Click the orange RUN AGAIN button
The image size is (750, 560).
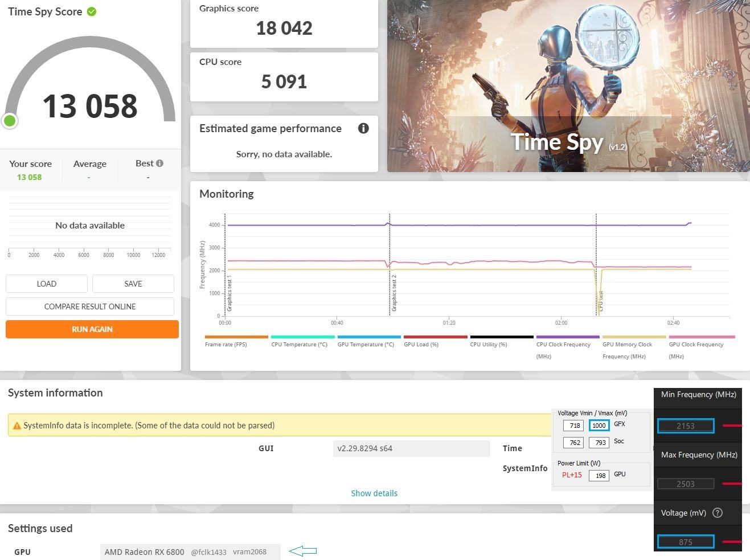(x=92, y=329)
